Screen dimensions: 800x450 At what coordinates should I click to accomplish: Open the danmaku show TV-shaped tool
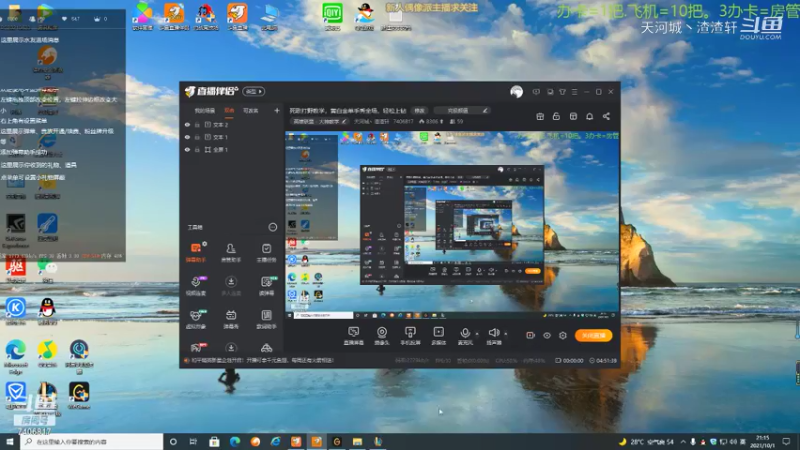(x=231, y=318)
